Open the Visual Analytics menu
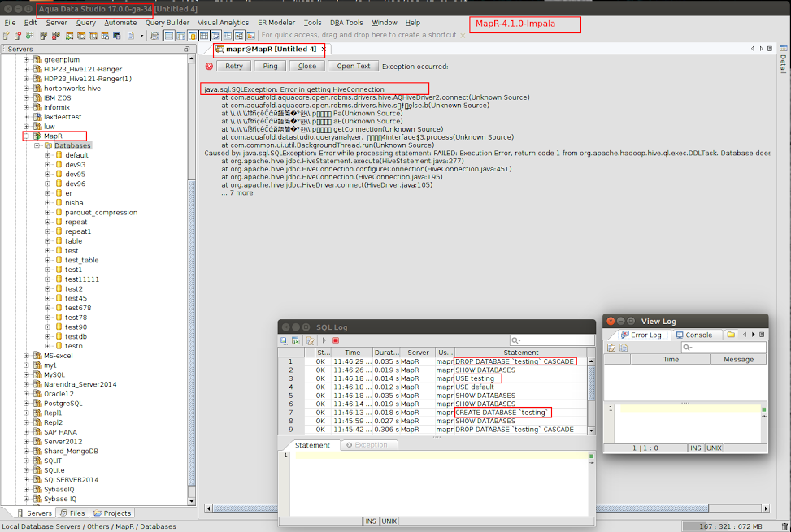The width and height of the screenshot is (791, 532). 223,23
